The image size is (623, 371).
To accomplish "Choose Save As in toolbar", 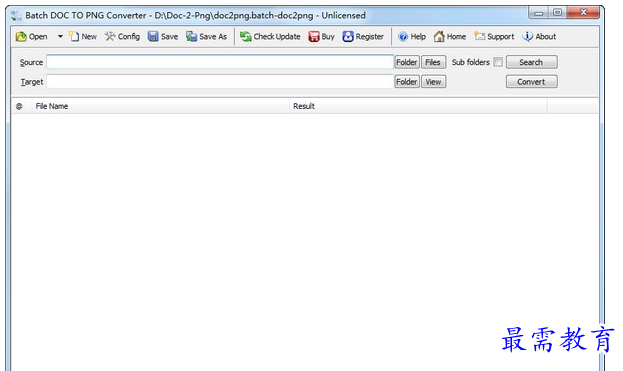I will click(207, 37).
